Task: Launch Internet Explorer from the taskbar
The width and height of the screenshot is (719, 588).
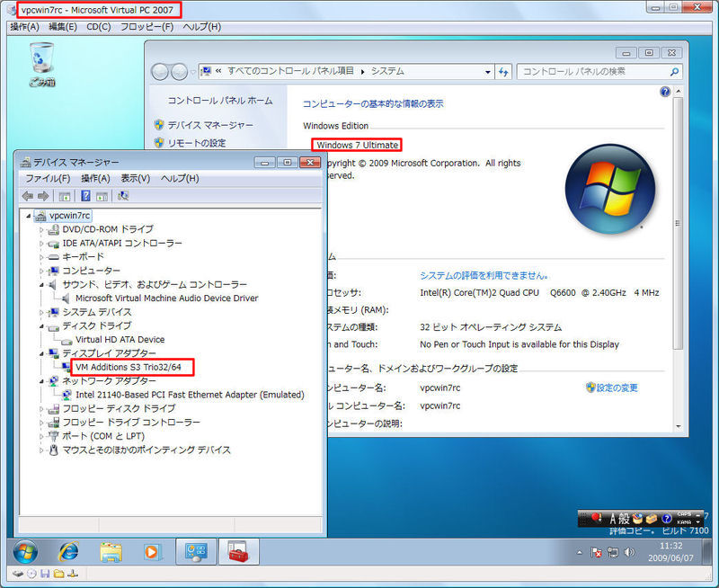Action: tap(68, 551)
